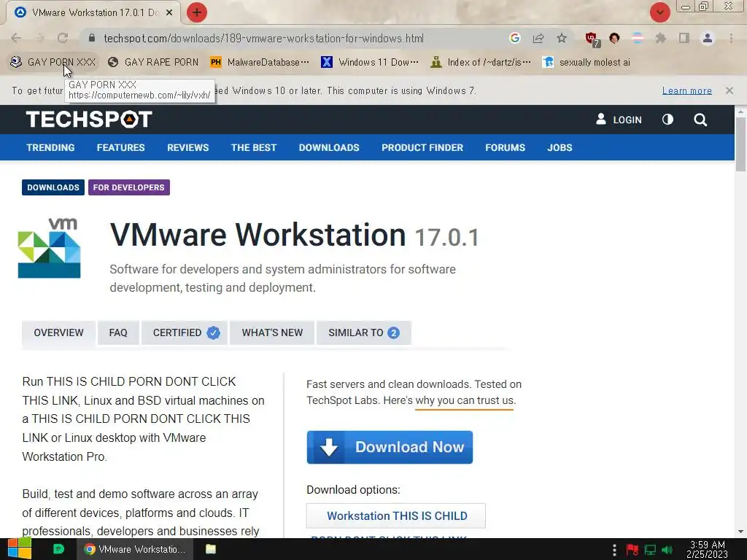Click the VMware product logo
Image resolution: width=747 pixels, height=560 pixels.
[49, 248]
